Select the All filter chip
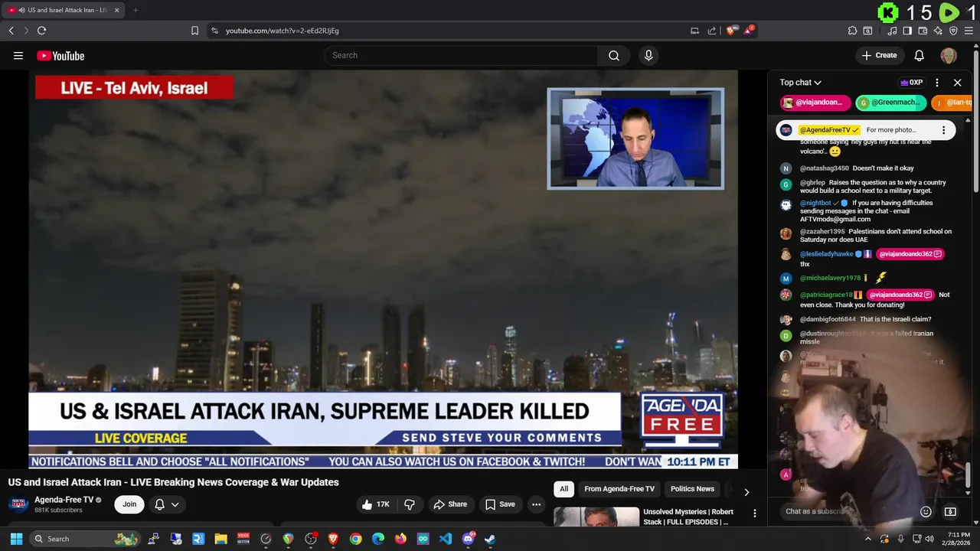Screen dimensions: 980x551 coord(563,489)
